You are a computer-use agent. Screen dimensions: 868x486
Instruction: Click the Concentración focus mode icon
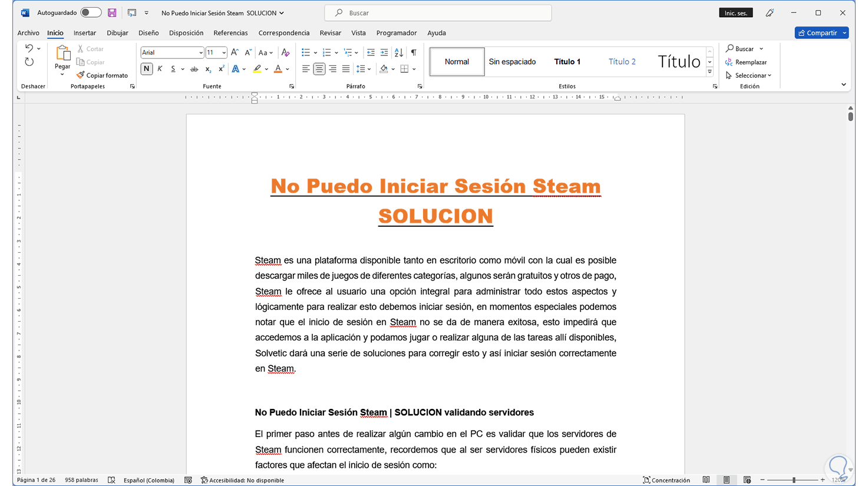click(646, 480)
